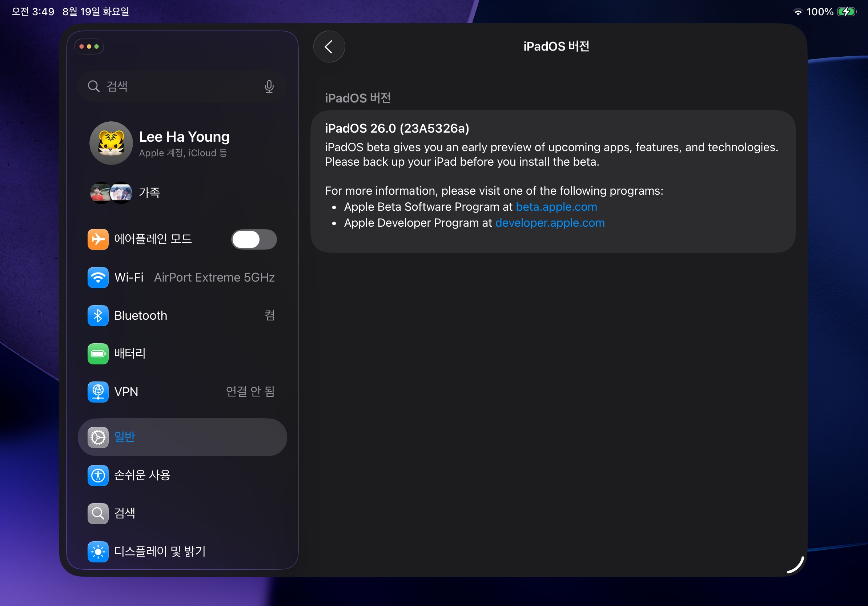Viewport: 868px width, 606px height.
Task: Click the window controls three dots
Action: point(89,47)
